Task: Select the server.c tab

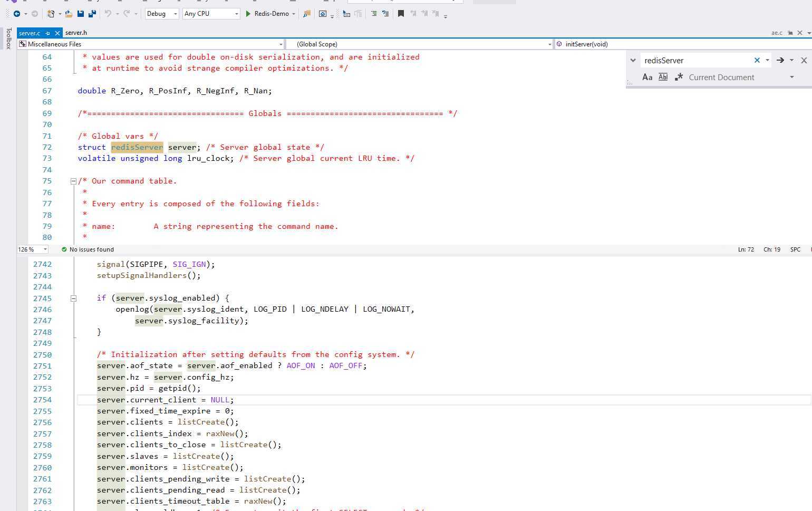Action: [x=30, y=33]
